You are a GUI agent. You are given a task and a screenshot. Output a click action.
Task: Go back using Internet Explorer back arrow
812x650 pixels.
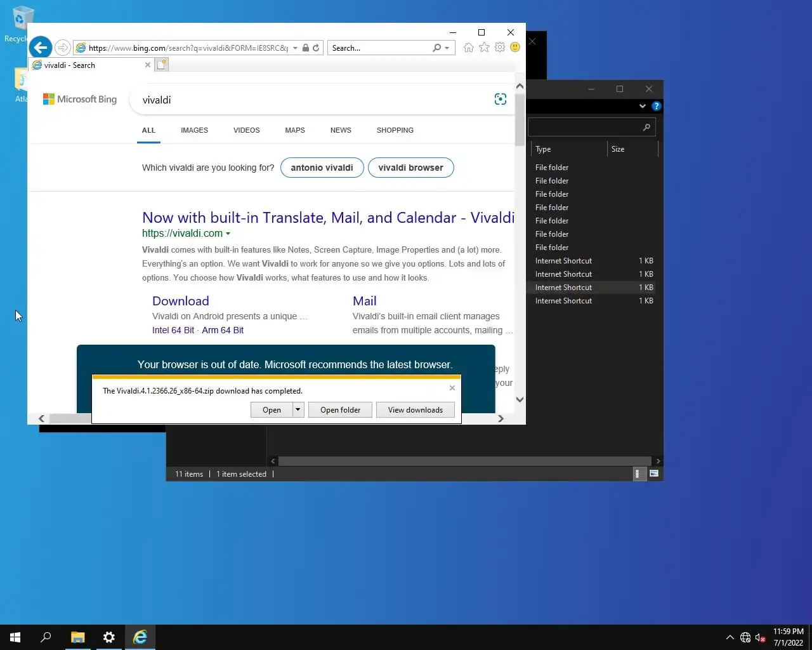click(40, 47)
